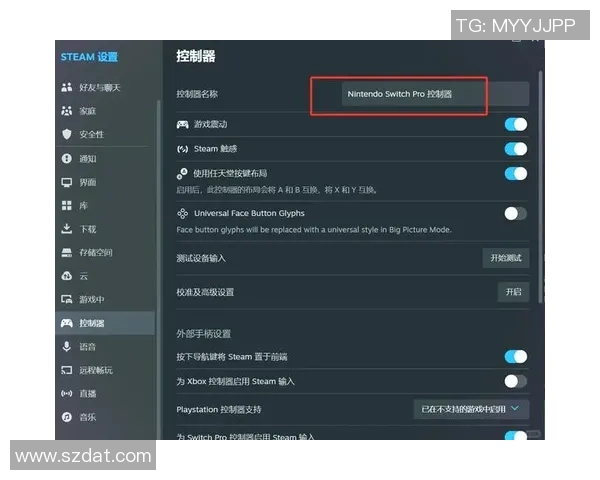Click the Family (家庭) sidebar icon
The width and height of the screenshot is (600, 480).
[67, 111]
